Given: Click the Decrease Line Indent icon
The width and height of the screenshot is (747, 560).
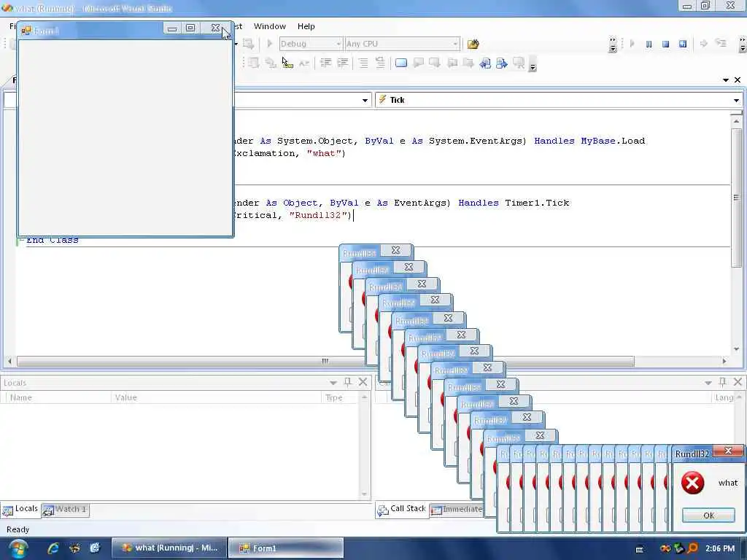Looking at the screenshot, I should click(326, 63).
